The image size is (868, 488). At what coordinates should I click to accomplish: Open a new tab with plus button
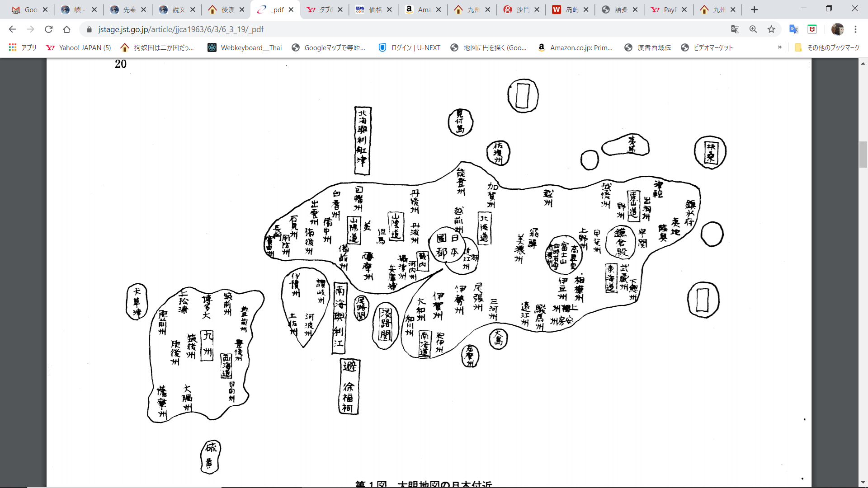[x=754, y=9]
